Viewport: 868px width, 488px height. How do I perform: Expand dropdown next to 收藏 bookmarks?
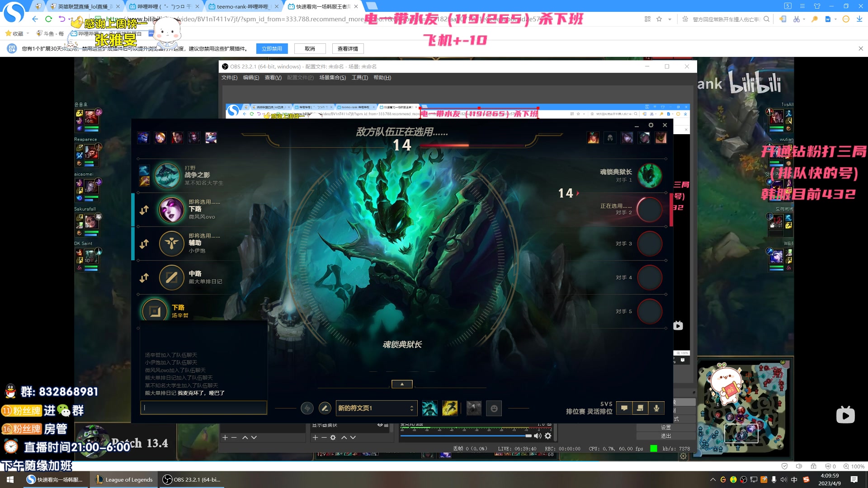click(x=28, y=33)
